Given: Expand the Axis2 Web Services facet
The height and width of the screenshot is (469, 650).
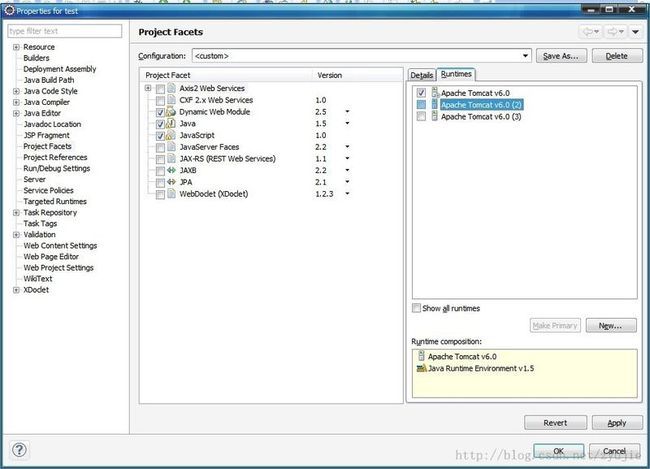Looking at the screenshot, I should 148,88.
